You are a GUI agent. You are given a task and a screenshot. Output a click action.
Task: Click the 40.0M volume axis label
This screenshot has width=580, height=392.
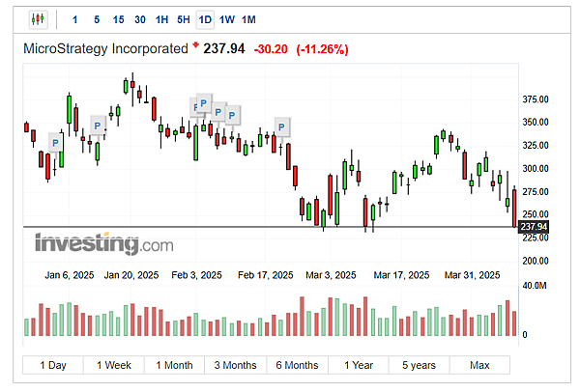click(x=535, y=286)
